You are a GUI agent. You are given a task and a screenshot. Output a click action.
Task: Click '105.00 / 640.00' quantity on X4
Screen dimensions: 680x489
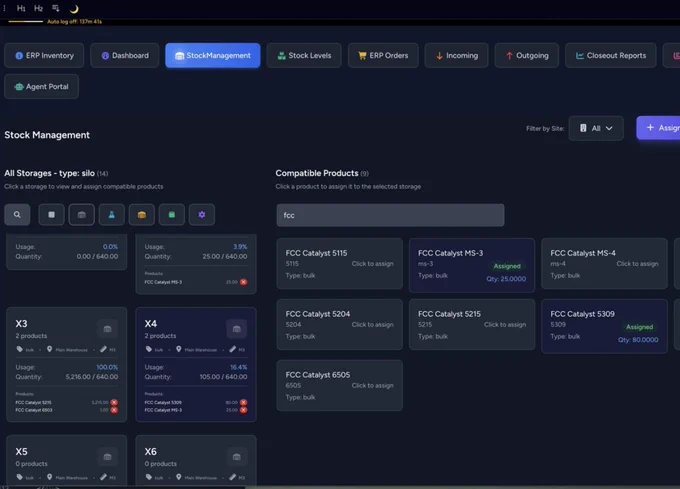pyautogui.click(x=223, y=377)
